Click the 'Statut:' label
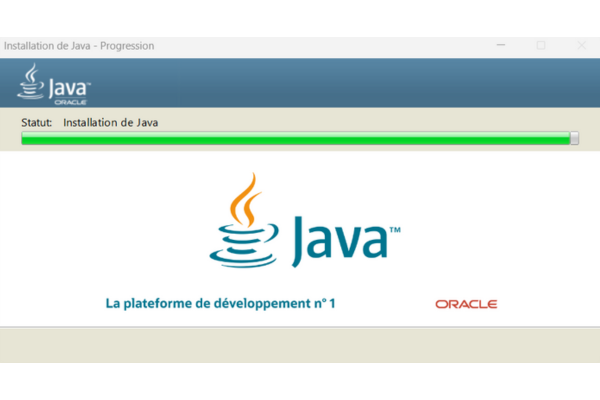 tap(37, 122)
